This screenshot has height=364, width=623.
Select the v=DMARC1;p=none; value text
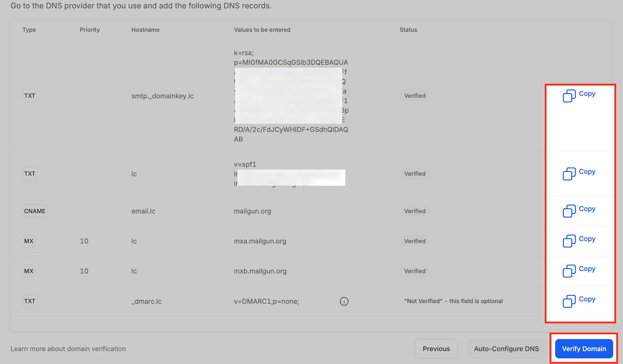[267, 301]
